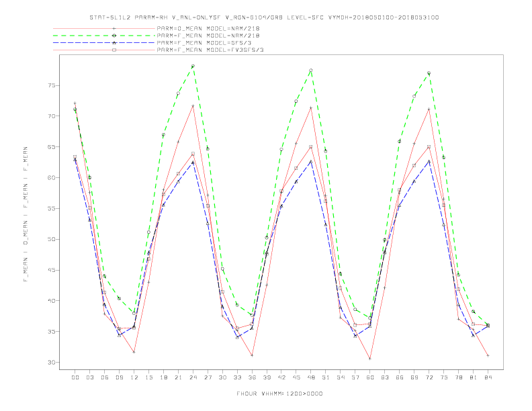532x411 pixels.
Task: Click y-axis tick label 75
Action: click(x=52, y=85)
